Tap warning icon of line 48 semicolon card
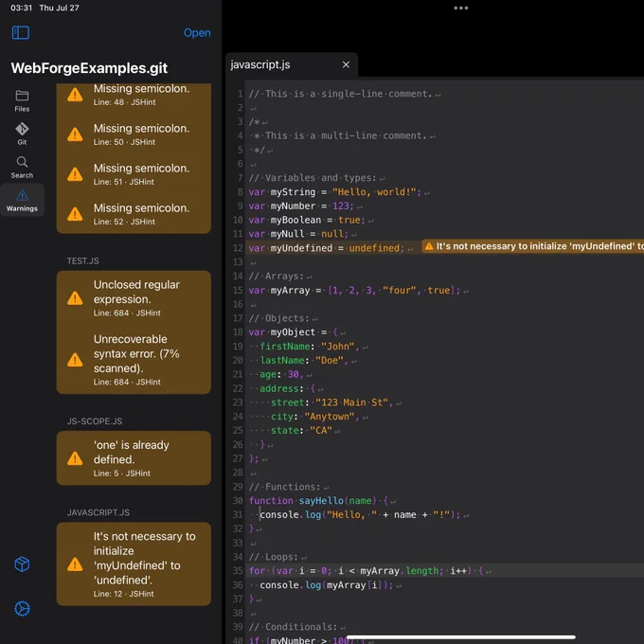644x644 pixels. pos(75,95)
